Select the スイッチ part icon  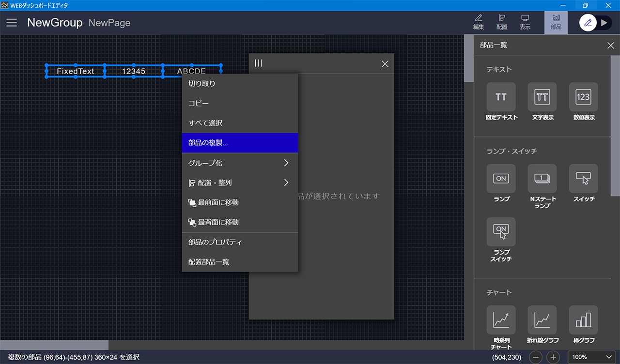pyautogui.click(x=583, y=179)
